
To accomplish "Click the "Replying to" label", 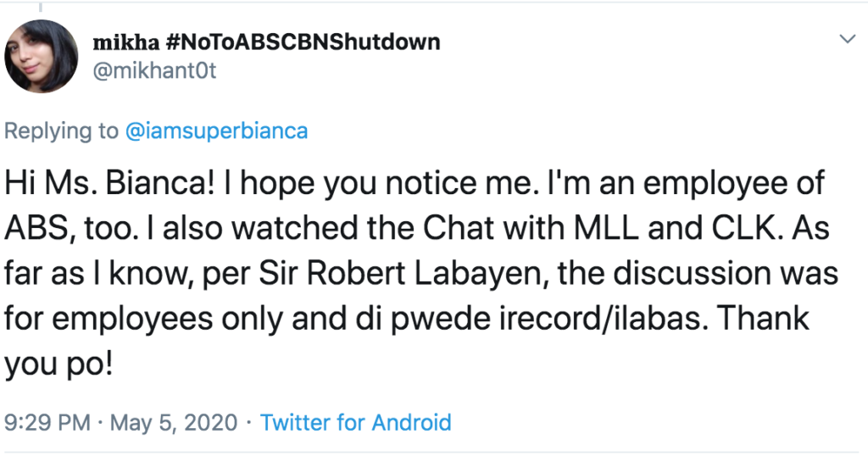I will pyautogui.click(x=61, y=131).
